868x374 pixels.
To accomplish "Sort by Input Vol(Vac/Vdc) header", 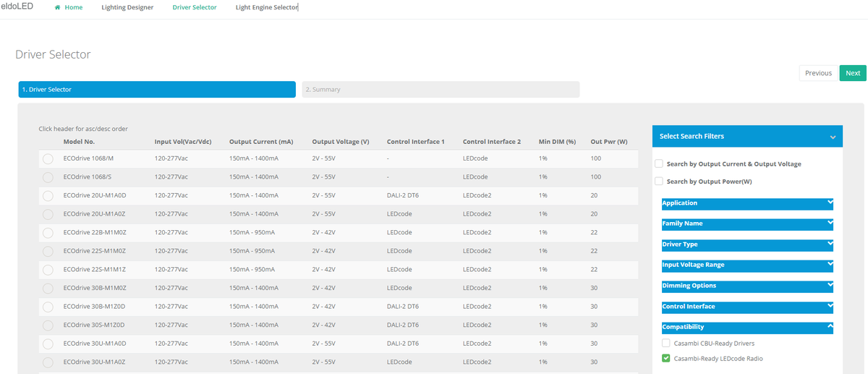I will click(182, 142).
